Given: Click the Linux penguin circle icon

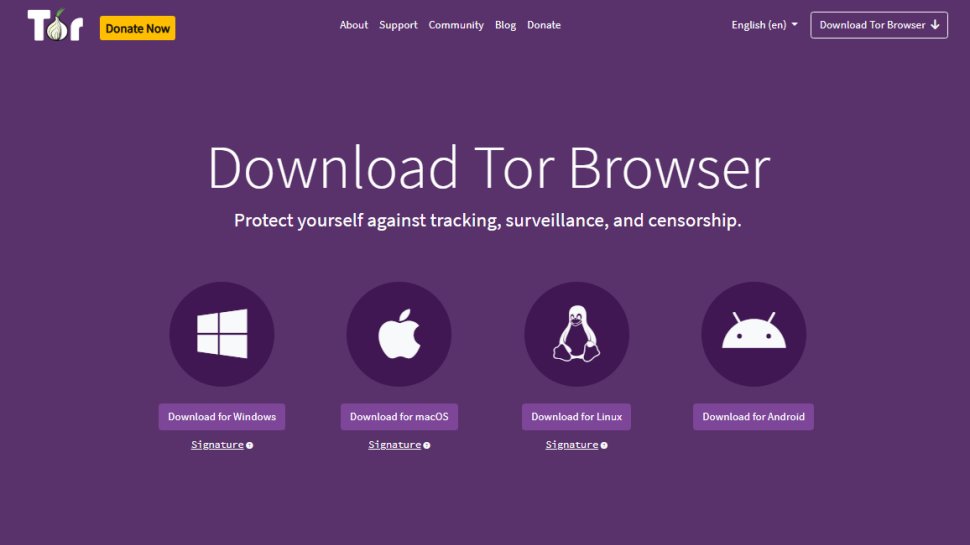Looking at the screenshot, I should tap(577, 334).
